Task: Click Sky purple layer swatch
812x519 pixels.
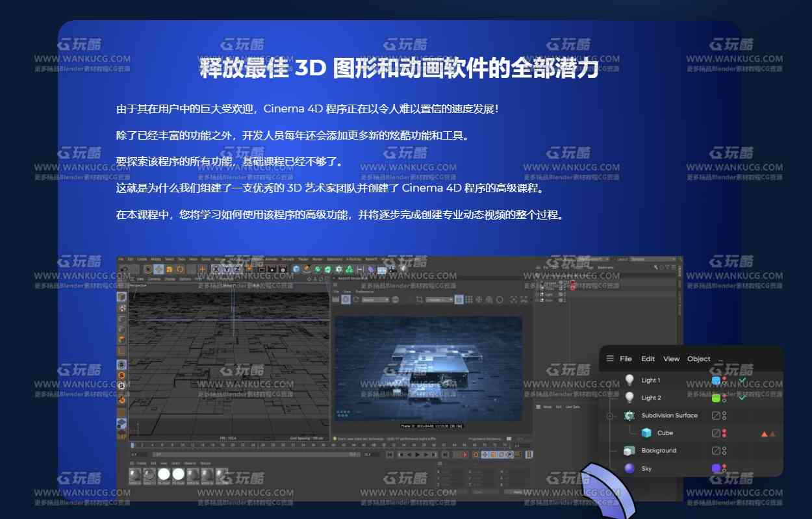Action: point(716,468)
